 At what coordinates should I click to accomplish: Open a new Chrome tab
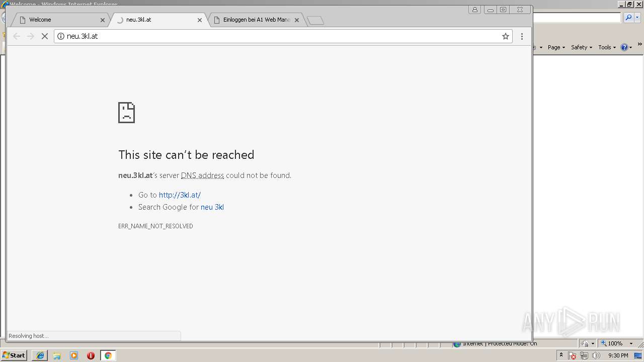click(x=315, y=20)
